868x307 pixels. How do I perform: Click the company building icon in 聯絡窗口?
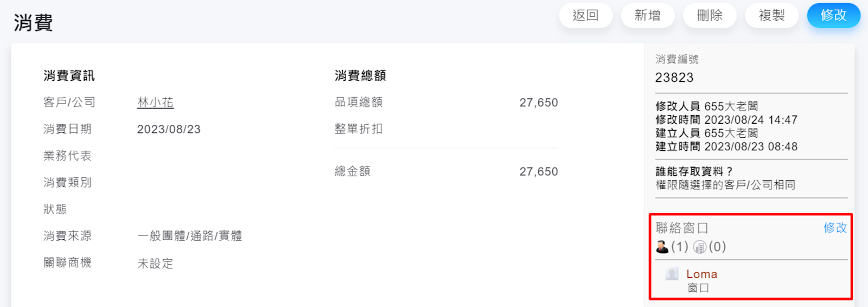pos(700,247)
